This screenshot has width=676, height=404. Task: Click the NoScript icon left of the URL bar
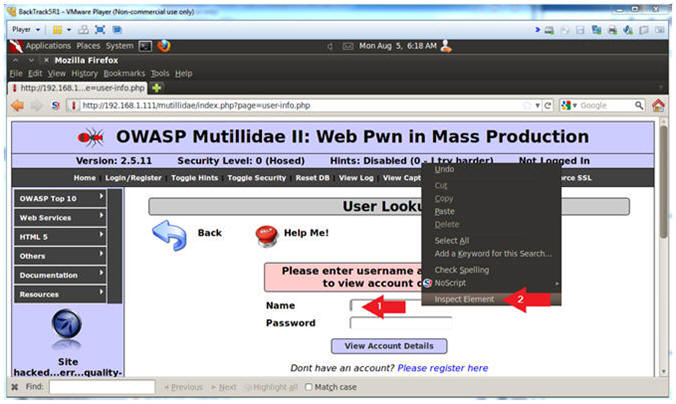[56, 105]
